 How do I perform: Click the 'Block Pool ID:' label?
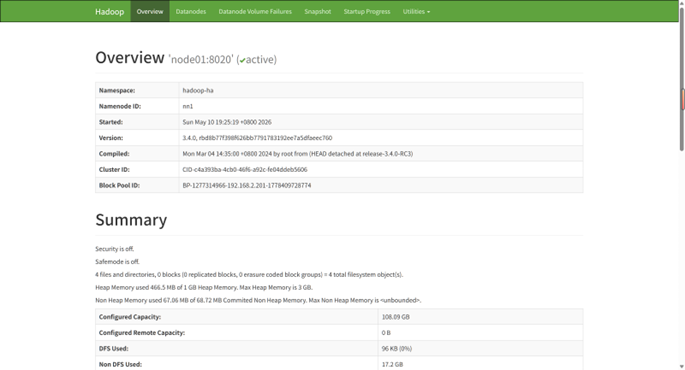(x=119, y=185)
